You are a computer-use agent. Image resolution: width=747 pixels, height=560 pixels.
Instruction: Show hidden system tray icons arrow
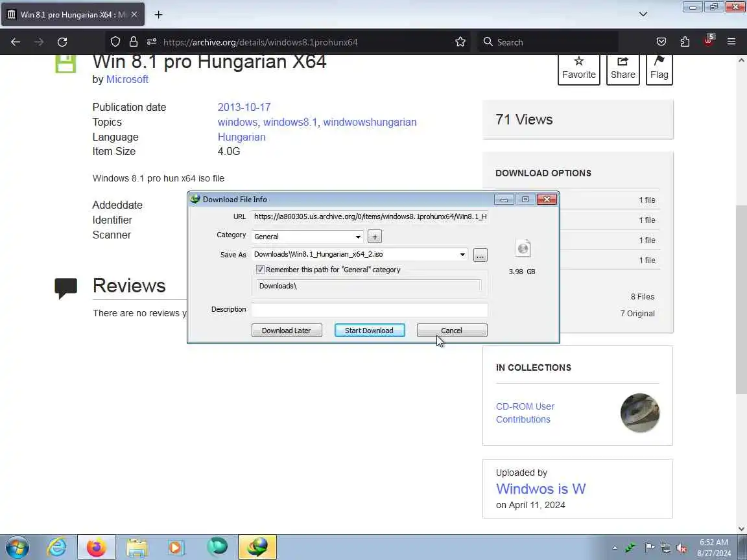click(615, 548)
